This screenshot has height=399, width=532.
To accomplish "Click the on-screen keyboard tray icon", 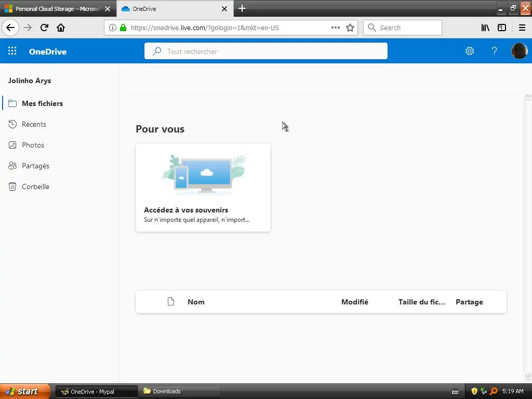I will coord(455,392).
